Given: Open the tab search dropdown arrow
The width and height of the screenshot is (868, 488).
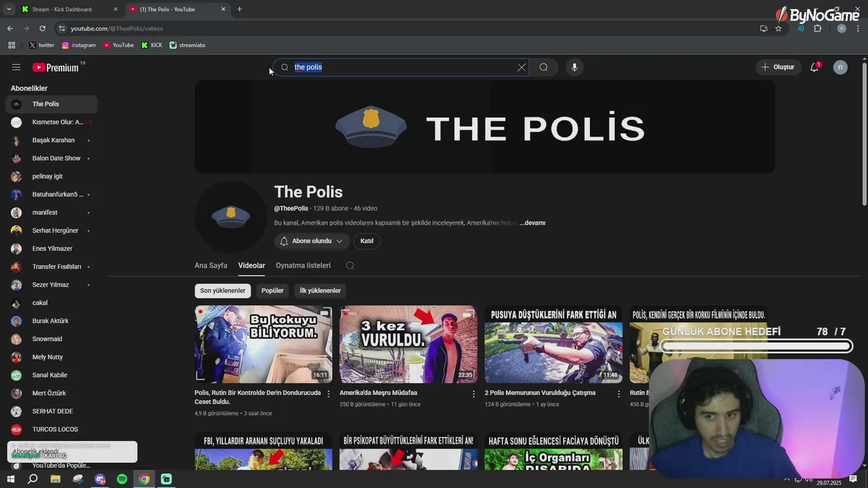Looking at the screenshot, I should click(x=9, y=9).
